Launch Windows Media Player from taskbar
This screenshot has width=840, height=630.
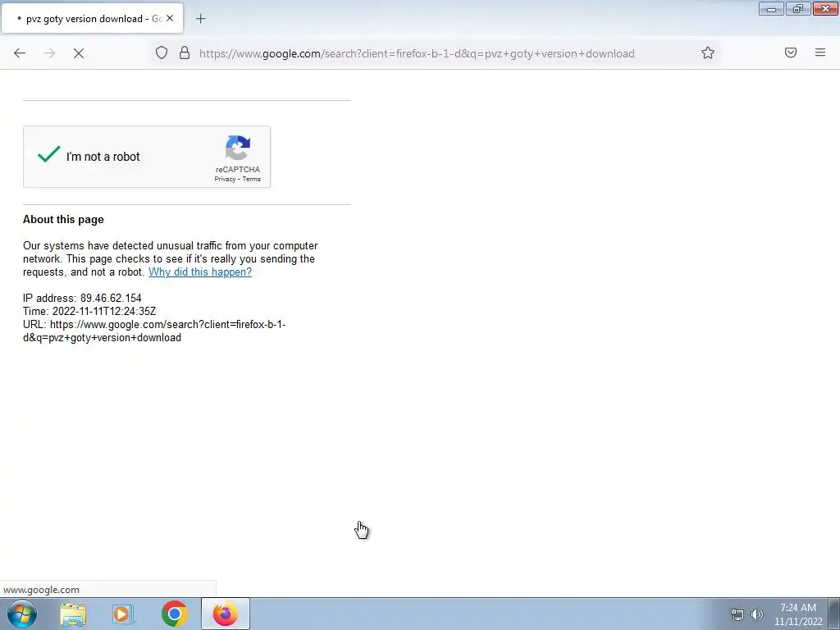pos(123,614)
